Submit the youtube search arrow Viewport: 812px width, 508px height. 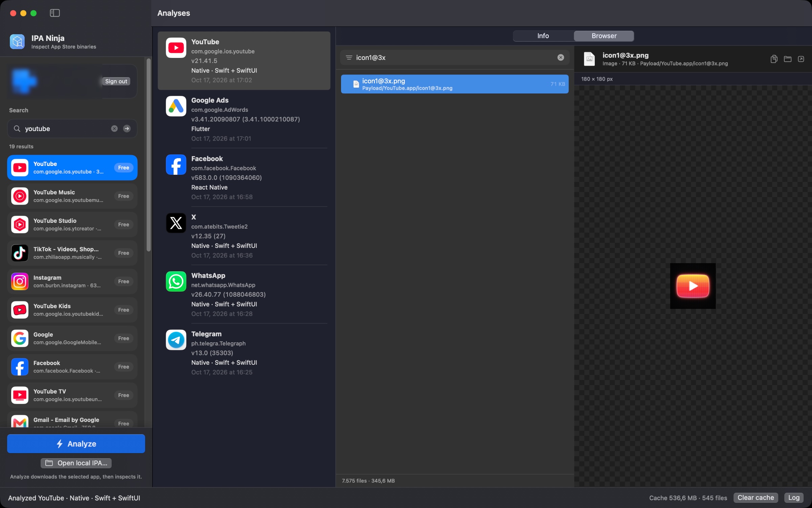click(127, 129)
